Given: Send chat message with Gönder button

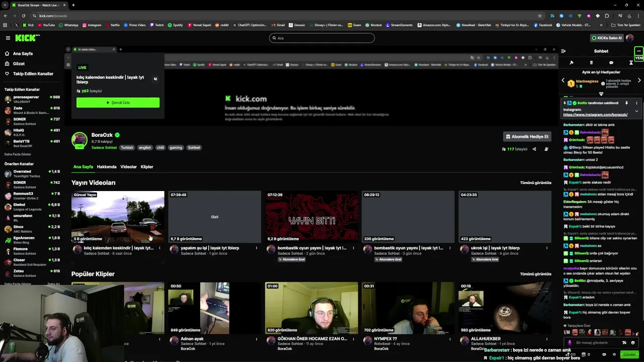Looking at the screenshot, I should pos(629,354).
